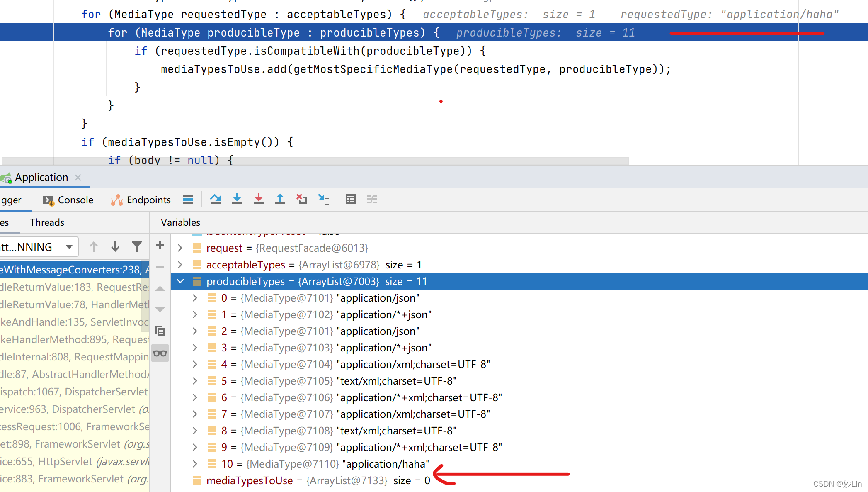Collapse the producibleTypes variable
The width and height of the screenshot is (868, 492).
(x=180, y=281)
